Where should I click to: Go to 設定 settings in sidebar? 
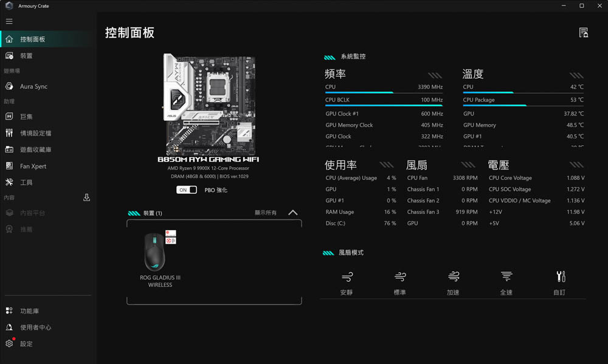[x=26, y=344]
